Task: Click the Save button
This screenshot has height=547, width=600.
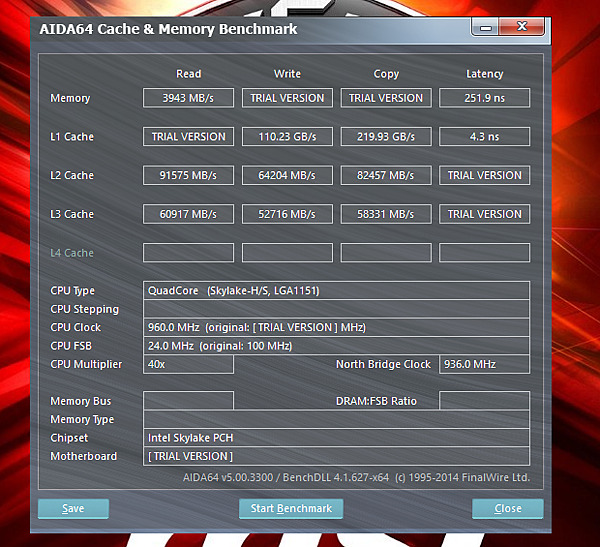Action: [x=73, y=508]
